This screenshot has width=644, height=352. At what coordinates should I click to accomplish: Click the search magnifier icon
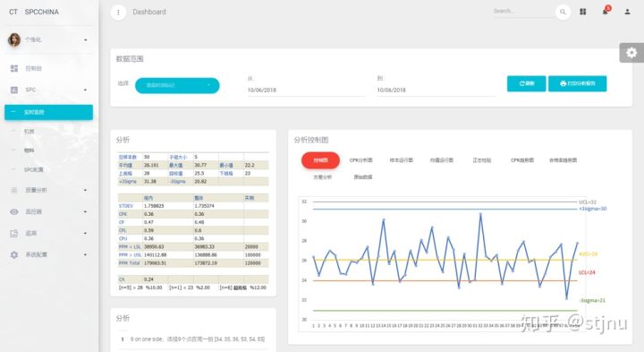pos(563,12)
